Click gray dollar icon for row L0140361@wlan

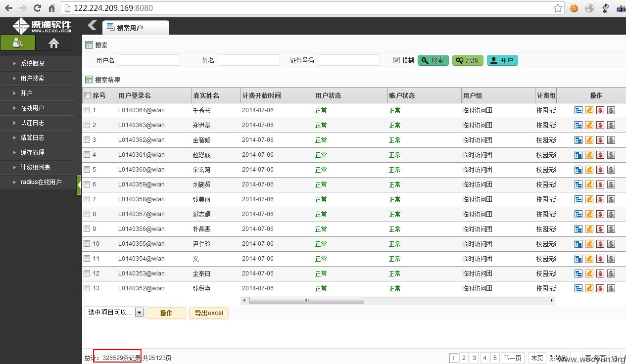click(x=611, y=155)
